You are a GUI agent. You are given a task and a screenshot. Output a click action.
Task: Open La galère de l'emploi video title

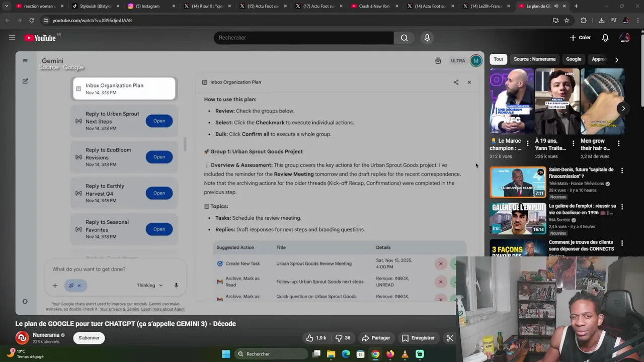coord(582,209)
